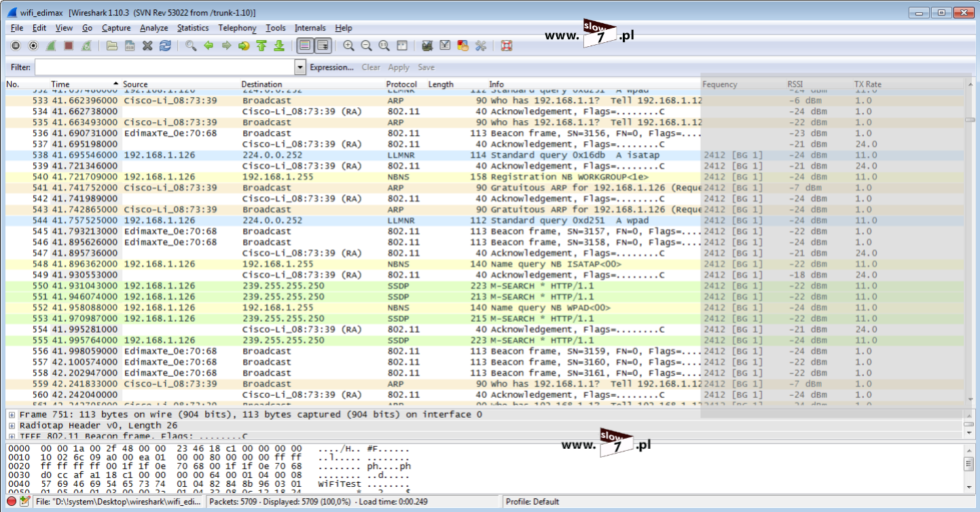980x512 pixels.
Task: Open a capture file via toolbar
Action: click(112, 45)
